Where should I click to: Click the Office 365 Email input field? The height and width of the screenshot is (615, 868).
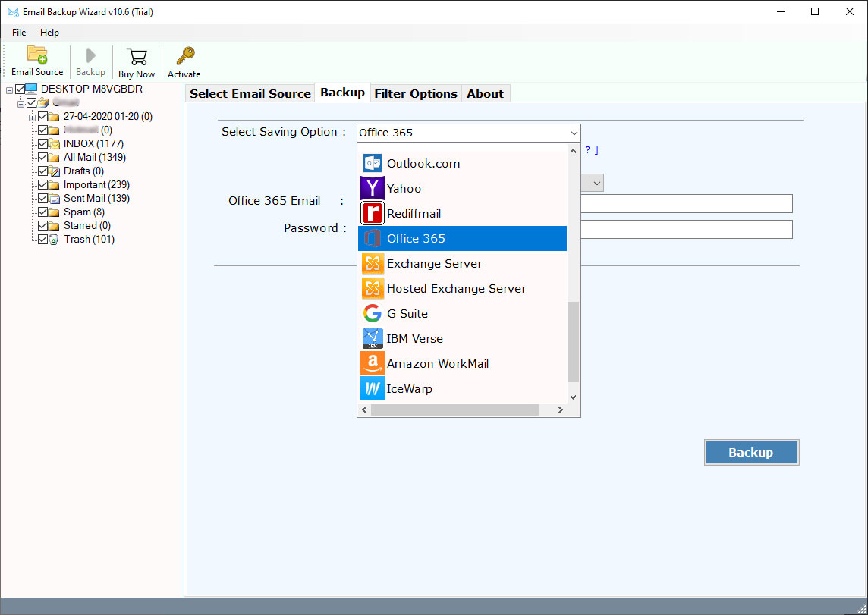[x=687, y=203]
